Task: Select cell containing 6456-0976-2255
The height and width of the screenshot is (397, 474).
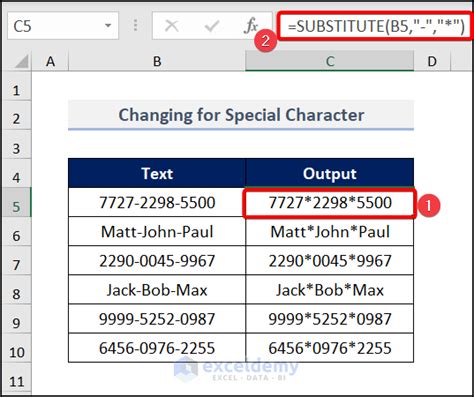Action: 157,348
